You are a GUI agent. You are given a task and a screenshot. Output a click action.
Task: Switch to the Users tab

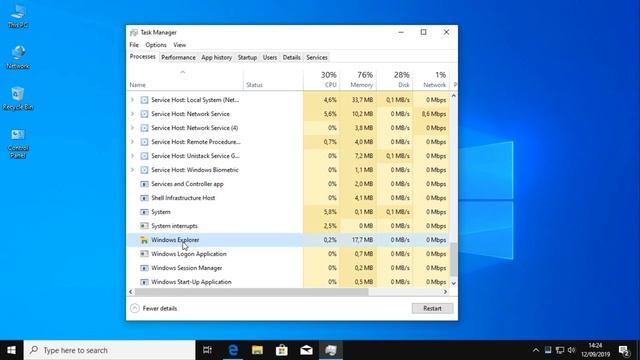(269, 58)
